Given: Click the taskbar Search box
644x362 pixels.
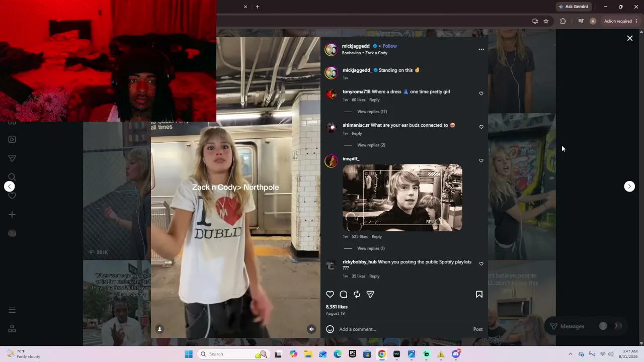Looking at the screenshot, I should click(233, 354).
